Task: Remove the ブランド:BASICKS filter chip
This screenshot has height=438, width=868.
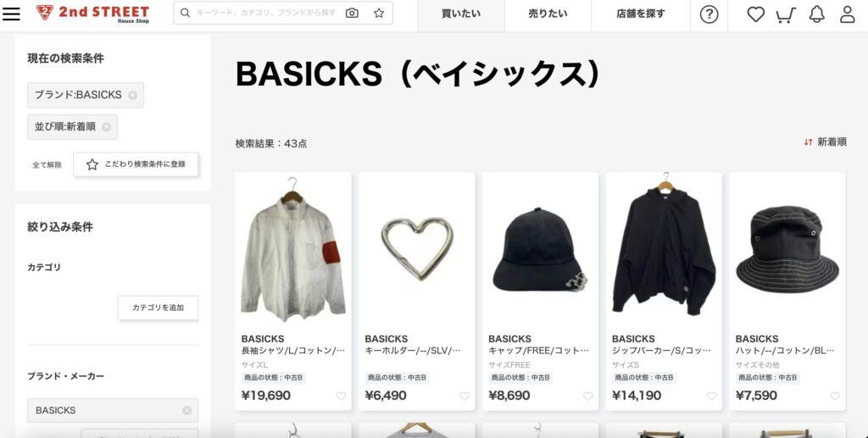Action: [x=132, y=95]
